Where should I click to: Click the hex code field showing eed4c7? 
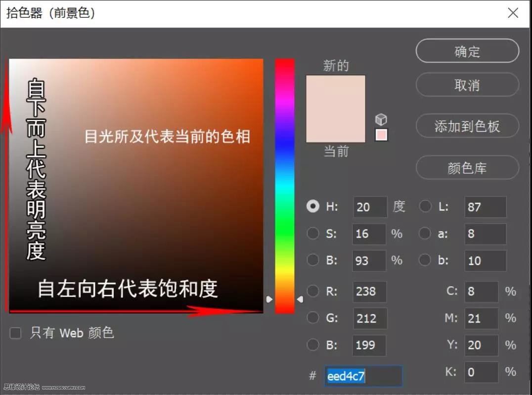point(363,376)
